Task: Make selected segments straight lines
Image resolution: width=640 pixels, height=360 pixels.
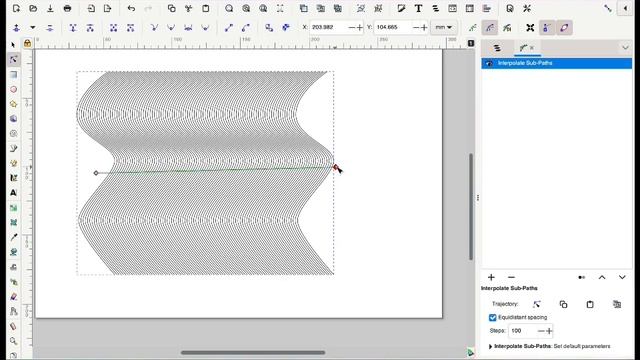Action: pos(229,27)
